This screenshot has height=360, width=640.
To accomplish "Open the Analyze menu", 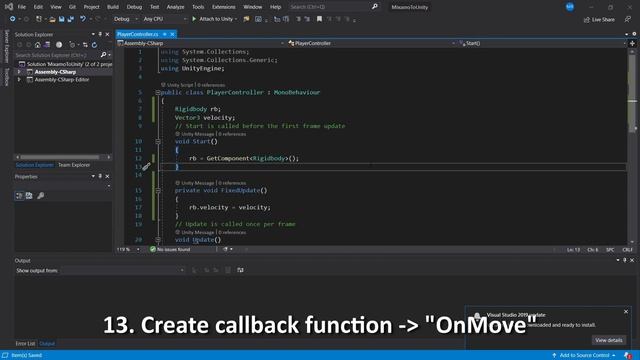I will coord(176,7).
